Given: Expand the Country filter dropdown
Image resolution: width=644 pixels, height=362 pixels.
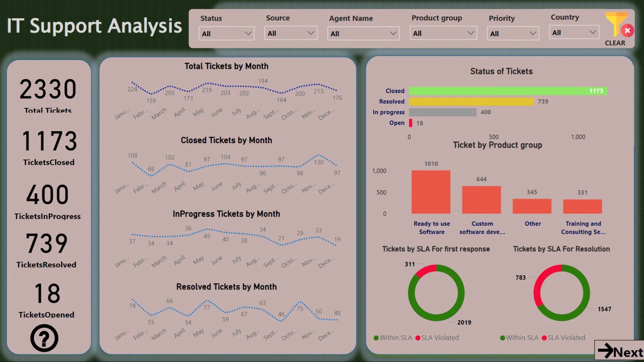Looking at the screenshot, I should [x=574, y=33].
